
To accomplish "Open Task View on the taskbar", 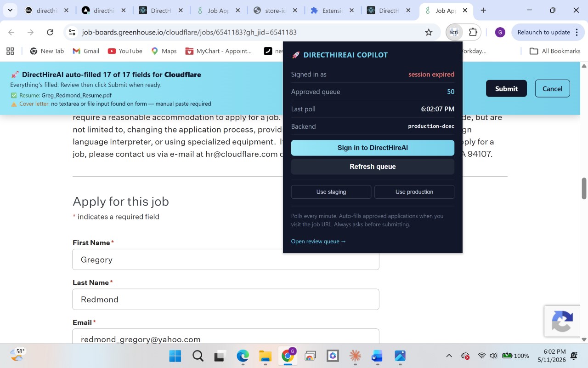I will 220,356.
